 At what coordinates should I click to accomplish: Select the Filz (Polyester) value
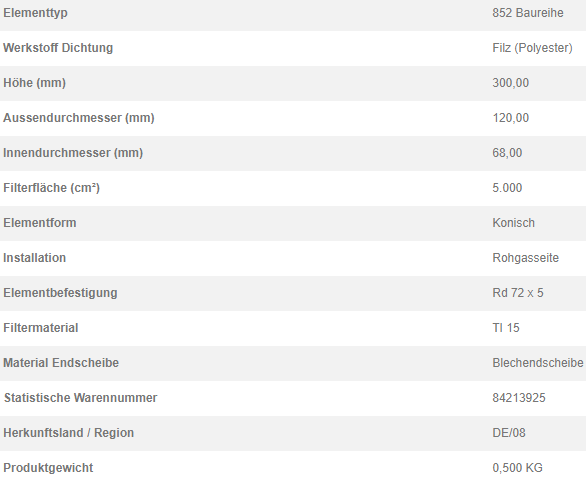click(532, 48)
